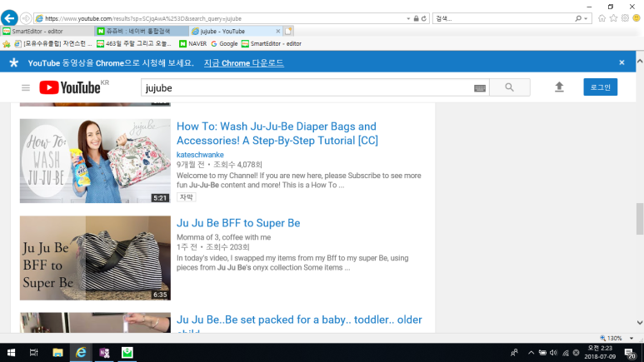Click the page scrollbar down arrow
Screen dimensions: 644x362
coord(640,323)
